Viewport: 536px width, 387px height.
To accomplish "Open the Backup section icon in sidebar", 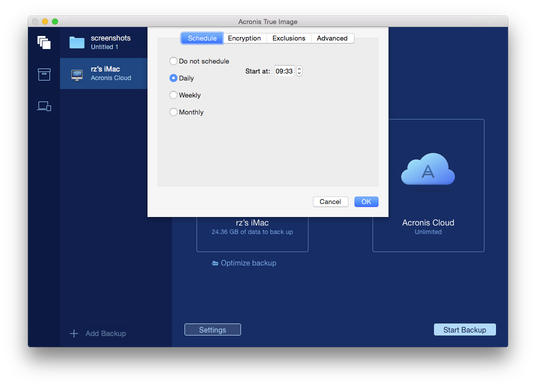I will [x=44, y=43].
